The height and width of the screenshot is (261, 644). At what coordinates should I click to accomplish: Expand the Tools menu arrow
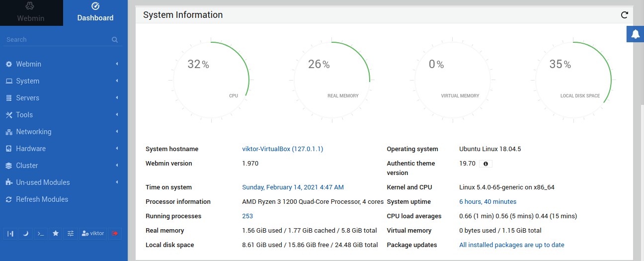(117, 115)
